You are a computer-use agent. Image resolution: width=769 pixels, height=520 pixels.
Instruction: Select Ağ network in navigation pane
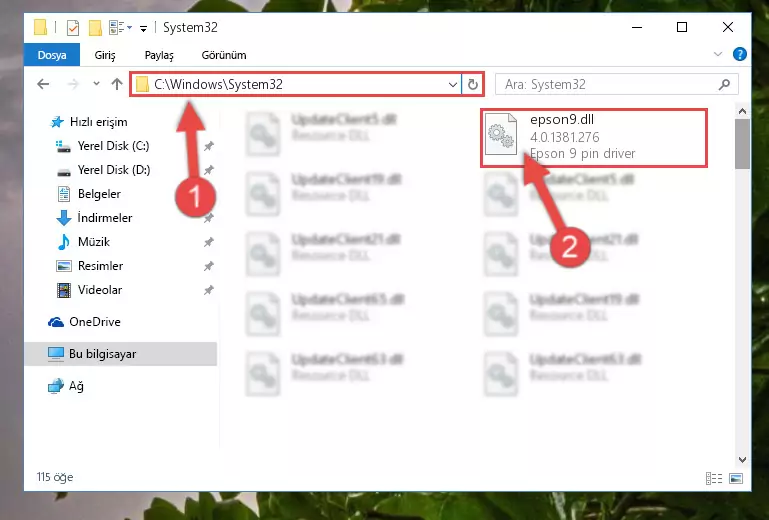76,386
